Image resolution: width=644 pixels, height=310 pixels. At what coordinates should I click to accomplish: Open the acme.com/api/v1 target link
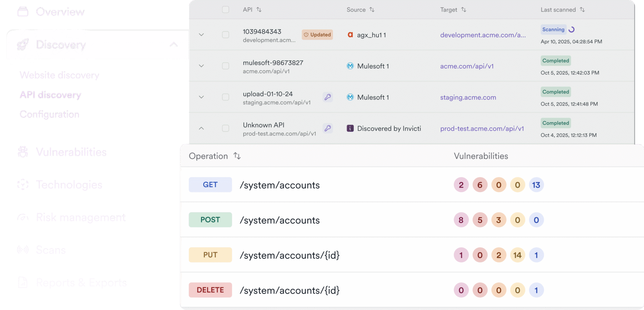[x=467, y=66]
